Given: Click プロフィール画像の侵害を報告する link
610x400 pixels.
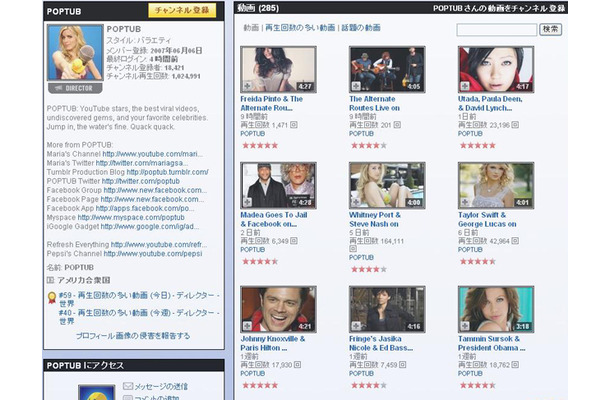Looking at the screenshot, I should [133, 335].
